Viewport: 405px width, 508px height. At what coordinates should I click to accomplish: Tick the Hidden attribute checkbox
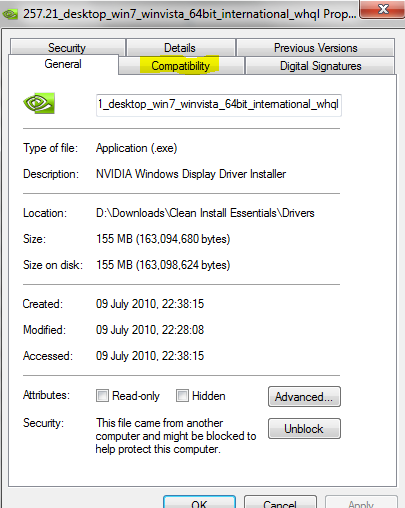click(182, 396)
